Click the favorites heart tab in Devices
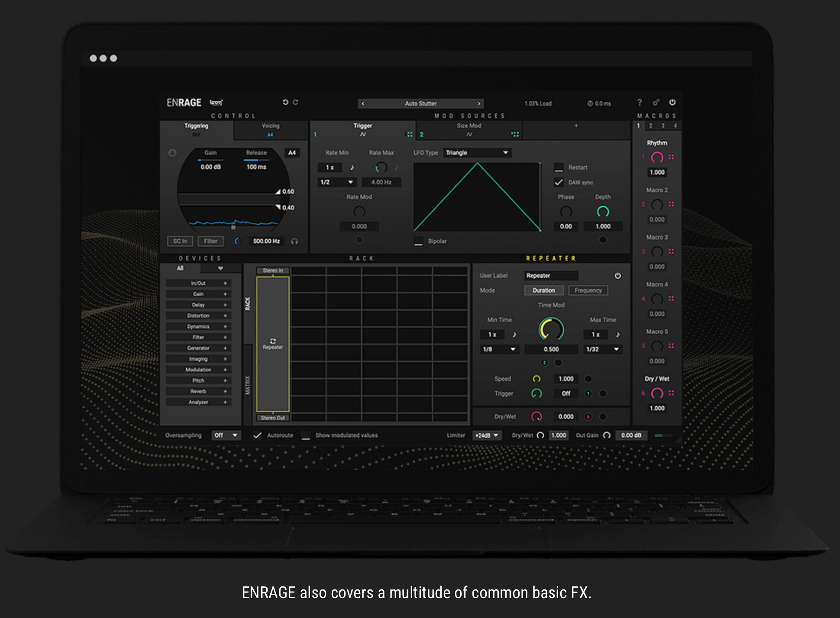The image size is (840, 618). [220, 268]
